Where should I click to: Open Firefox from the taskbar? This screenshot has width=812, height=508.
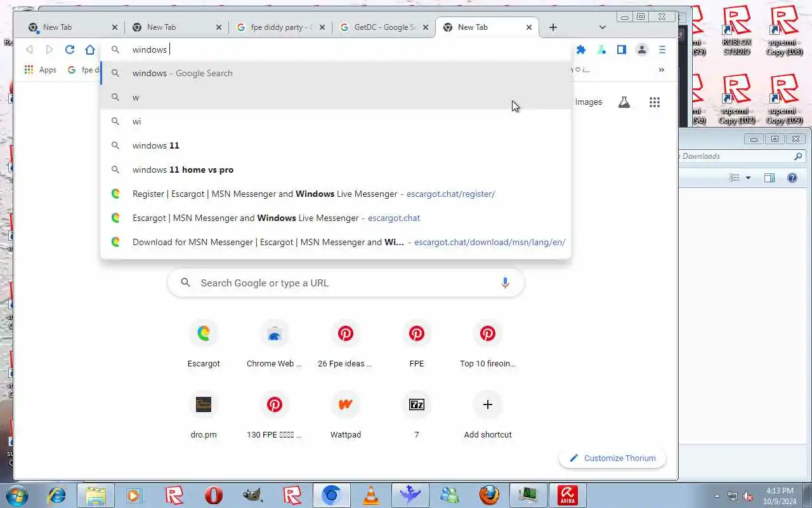(x=489, y=495)
